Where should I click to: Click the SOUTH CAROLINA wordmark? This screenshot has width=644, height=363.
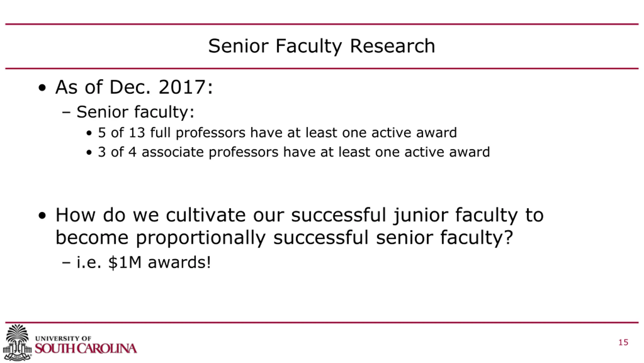86,349
